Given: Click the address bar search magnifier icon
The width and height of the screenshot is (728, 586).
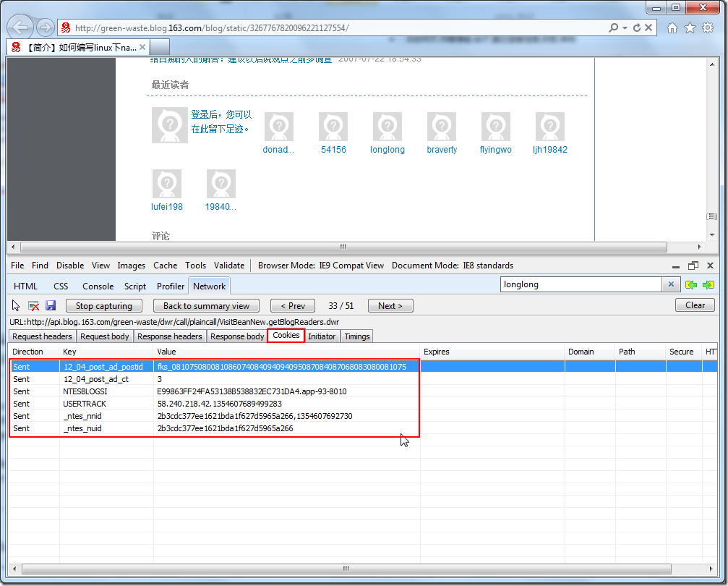Looking at the screenshot, I should pyautogui.click(x=613, y=28).
